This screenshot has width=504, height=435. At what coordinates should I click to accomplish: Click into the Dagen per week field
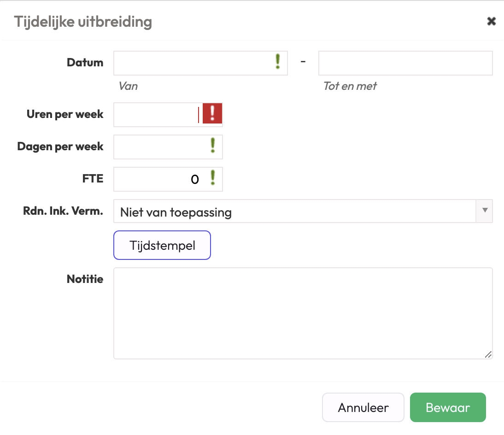tap(159, 147)
